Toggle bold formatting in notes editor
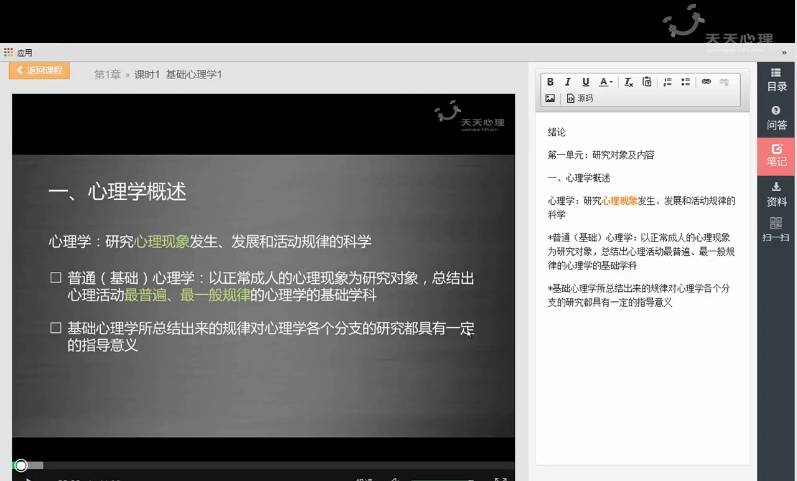Screen dimensions: 797x481 (x=551, y=82)
